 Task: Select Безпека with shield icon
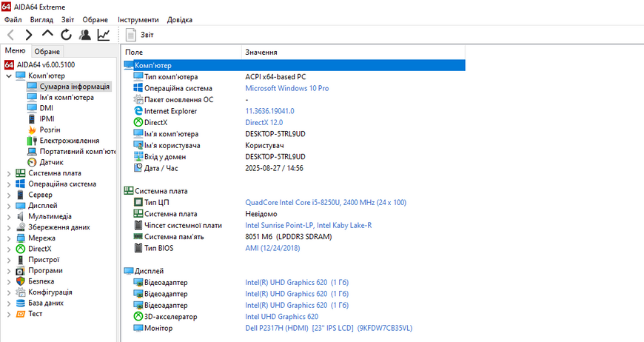pyautogui.click(x=41, y=281)
